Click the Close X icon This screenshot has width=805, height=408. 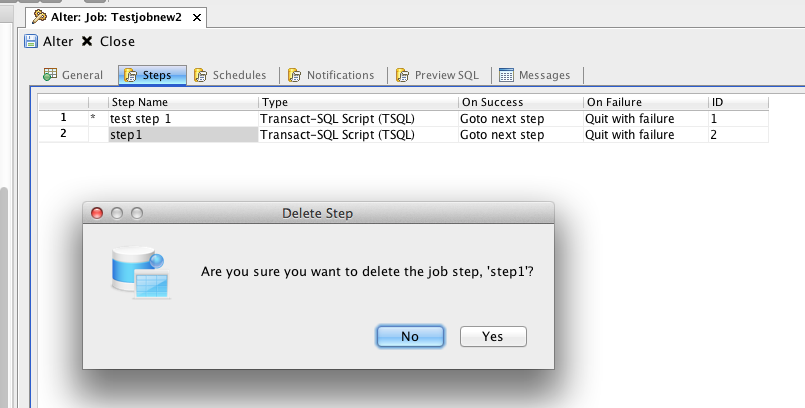[87, 42]
